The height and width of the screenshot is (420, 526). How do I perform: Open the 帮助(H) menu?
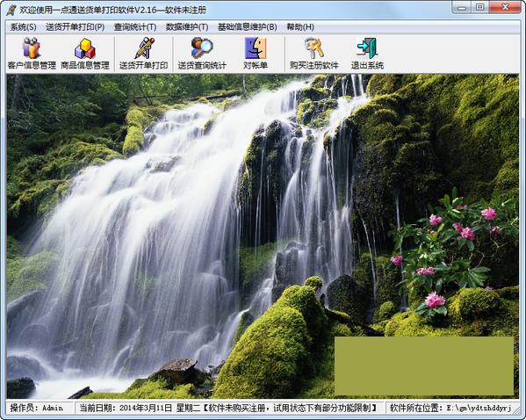(x=300, y=27)
